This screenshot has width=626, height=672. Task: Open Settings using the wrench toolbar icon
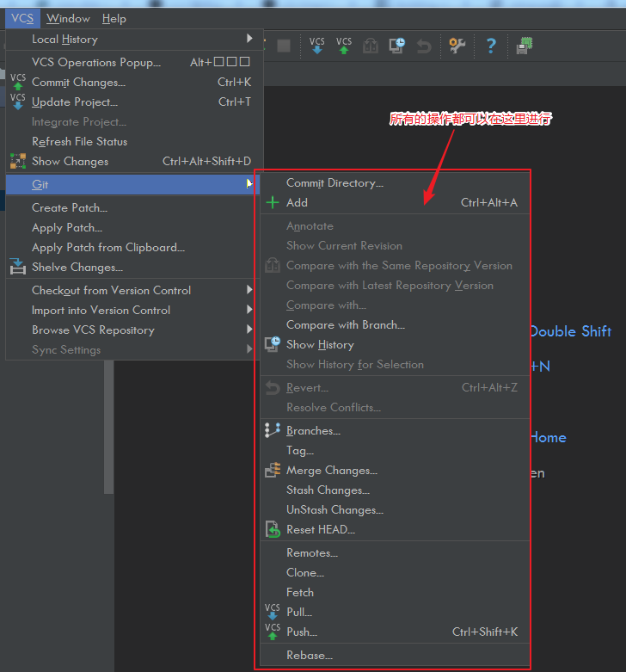[457, 46]
